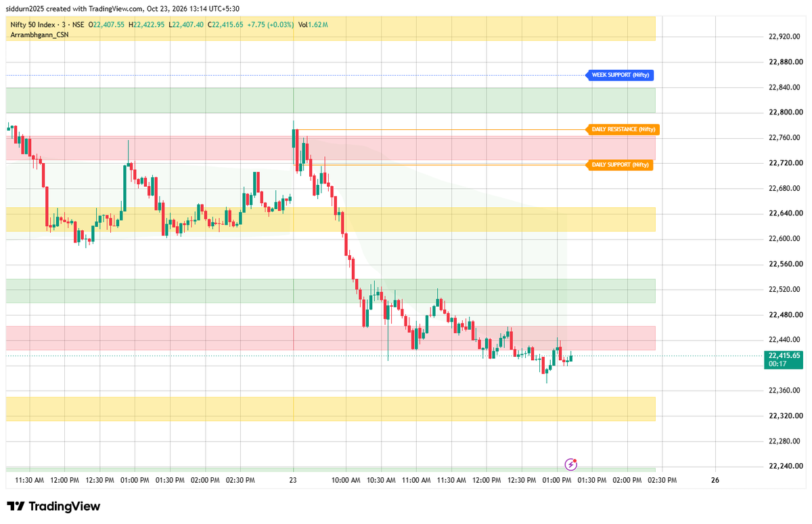
Task: Click the low value L22,407.40
Action: [187, 25]
